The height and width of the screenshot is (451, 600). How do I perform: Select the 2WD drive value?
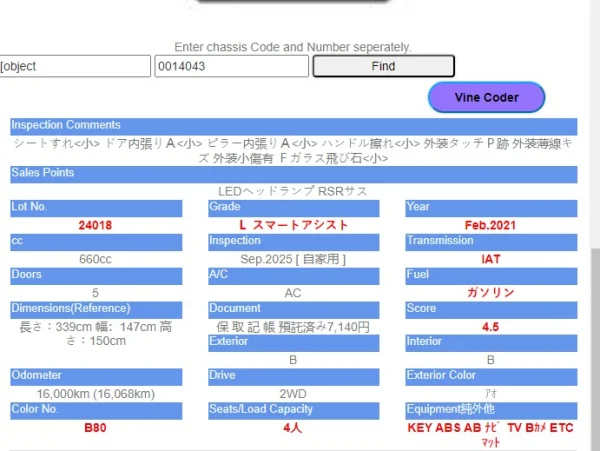(293, 393)
